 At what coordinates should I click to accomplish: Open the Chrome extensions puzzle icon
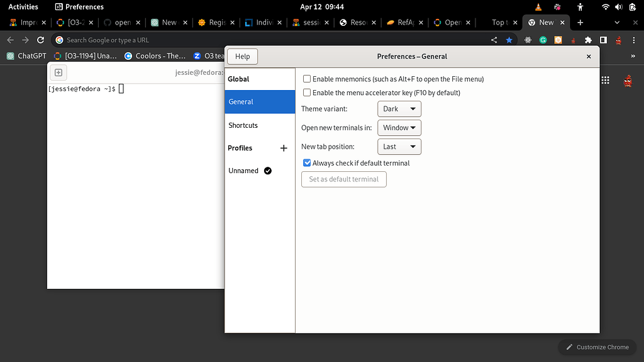588,40
